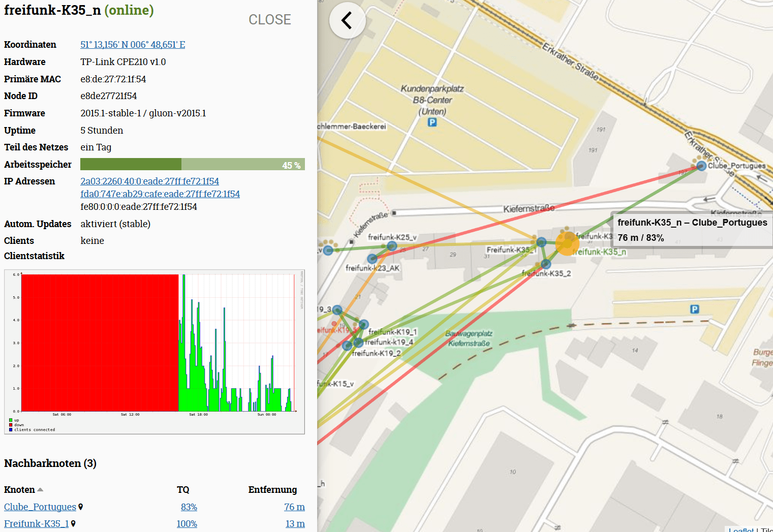Click the link tooltip freifunk-K35_n – Clube_Portugues
Screen dimensions: 773x532
692,230
